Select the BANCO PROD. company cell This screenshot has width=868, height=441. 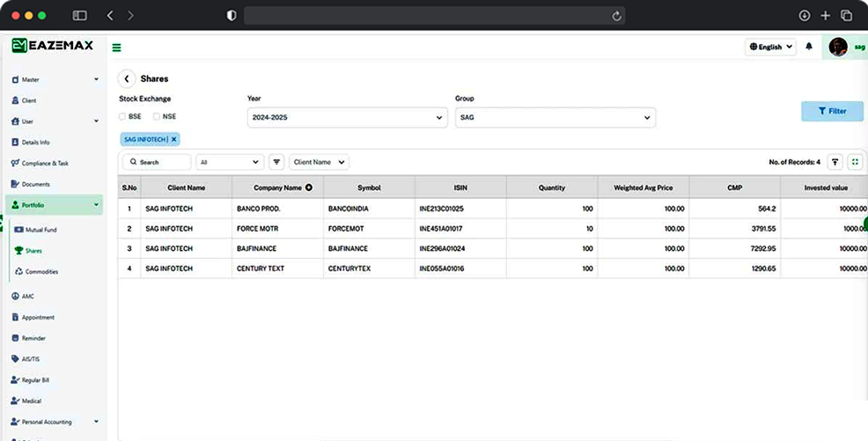click(278, 209)
